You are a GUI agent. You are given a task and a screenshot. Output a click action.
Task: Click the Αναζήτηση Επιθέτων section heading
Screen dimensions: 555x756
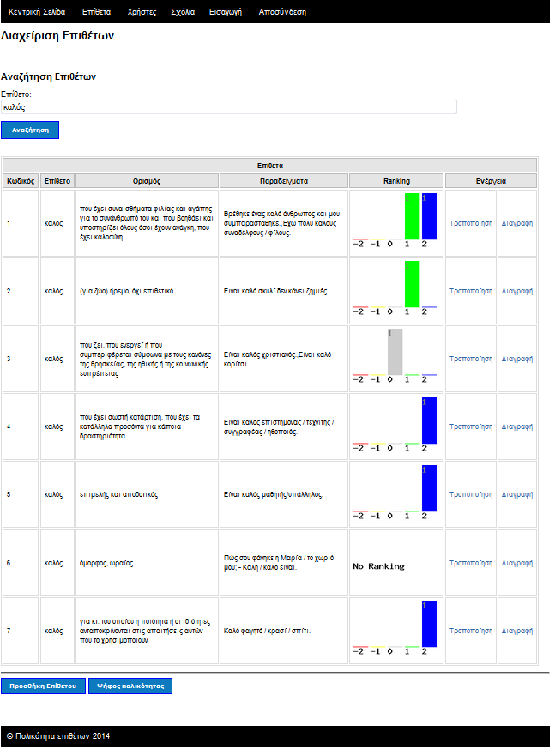48,76
